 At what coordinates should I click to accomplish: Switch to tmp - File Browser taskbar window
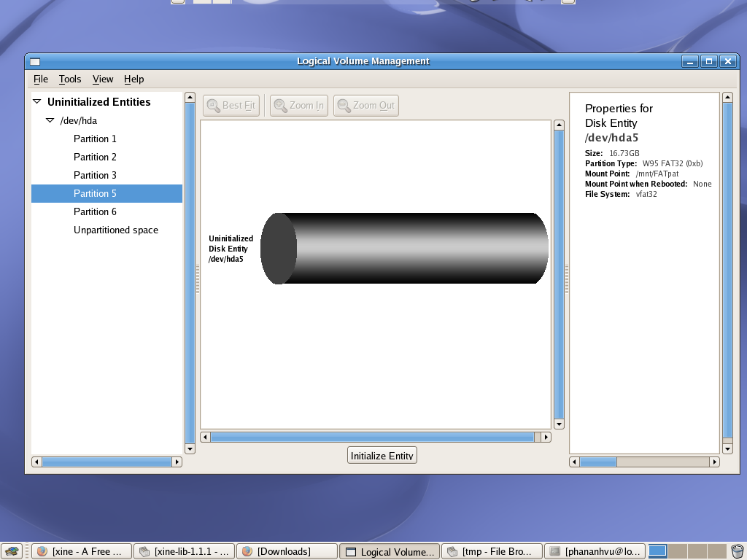(492, 551)
